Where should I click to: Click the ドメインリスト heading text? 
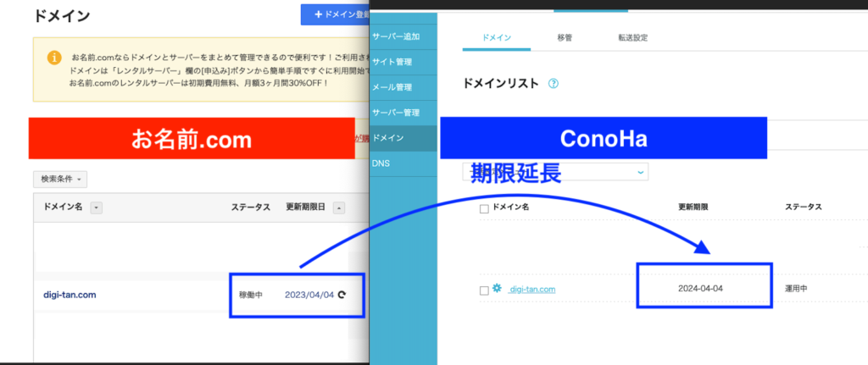tap(500, 84)
